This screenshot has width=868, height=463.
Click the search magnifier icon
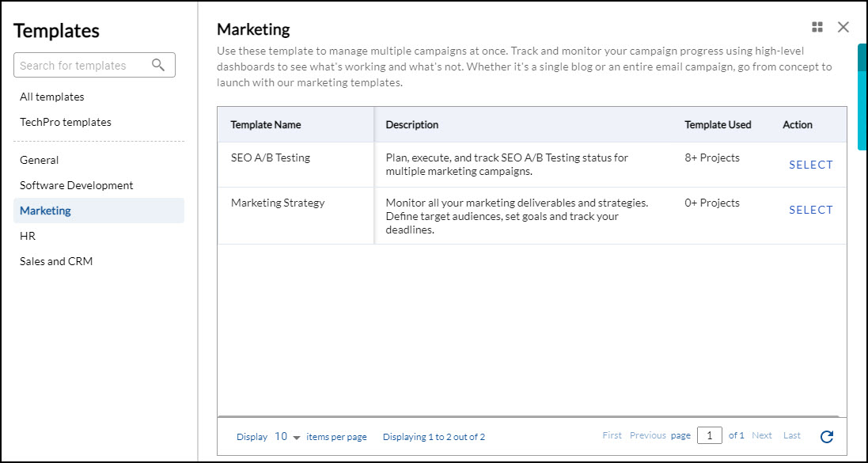(x=158, y=64)
